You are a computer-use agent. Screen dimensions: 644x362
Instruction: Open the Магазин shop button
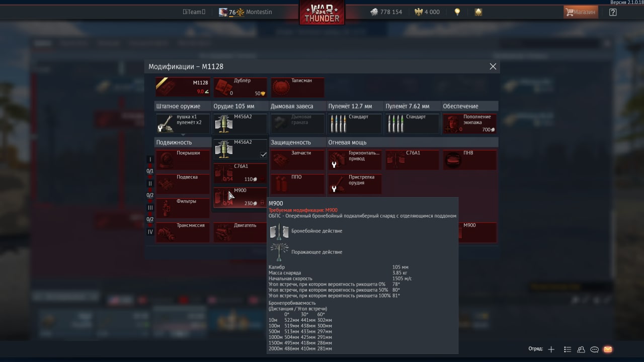[x=581, y=12]
